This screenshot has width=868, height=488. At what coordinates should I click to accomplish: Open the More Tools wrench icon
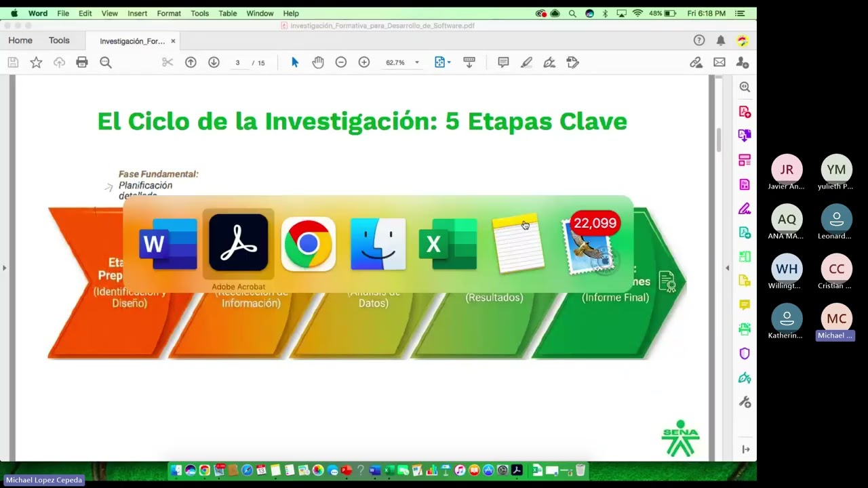[x=745, y=402]
